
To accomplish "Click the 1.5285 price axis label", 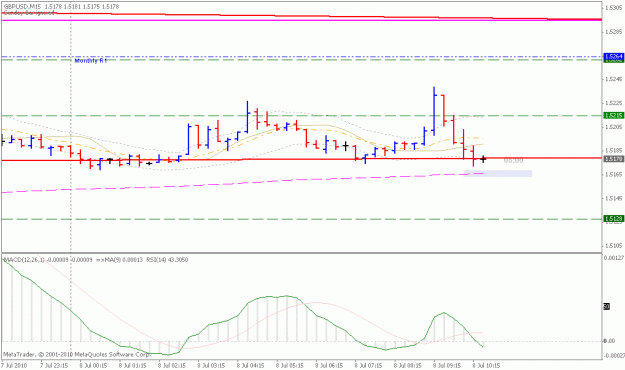I will (614, 31).
